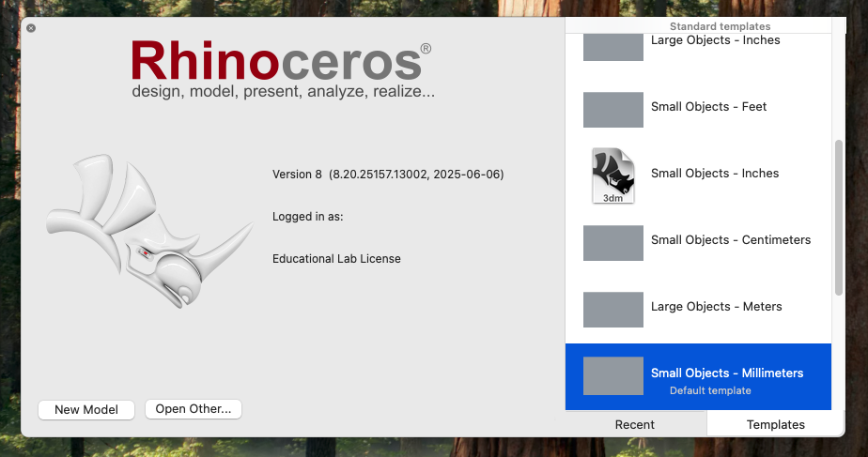This screenshot has width=868, height=457.
Task: Choose Large Objects - Meters template
Action: click(698, 310)
